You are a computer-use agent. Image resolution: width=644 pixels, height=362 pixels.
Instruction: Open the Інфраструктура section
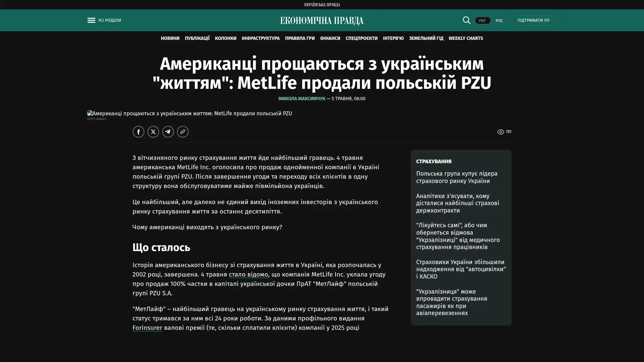coord(261,38)
